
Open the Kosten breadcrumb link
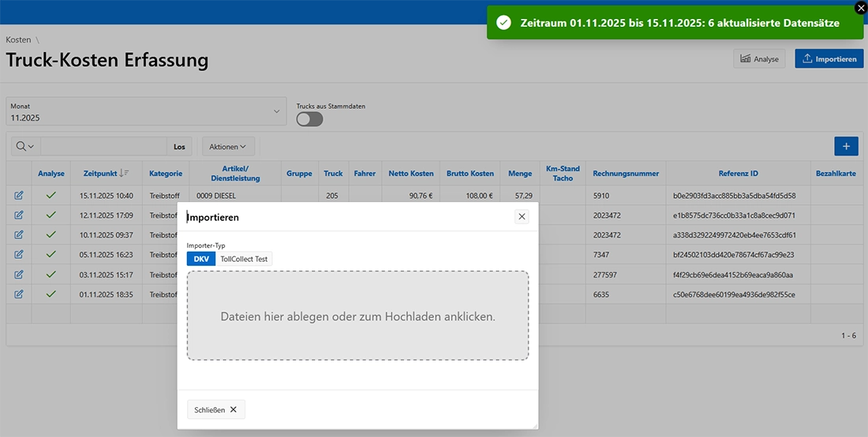click(18, 39)
